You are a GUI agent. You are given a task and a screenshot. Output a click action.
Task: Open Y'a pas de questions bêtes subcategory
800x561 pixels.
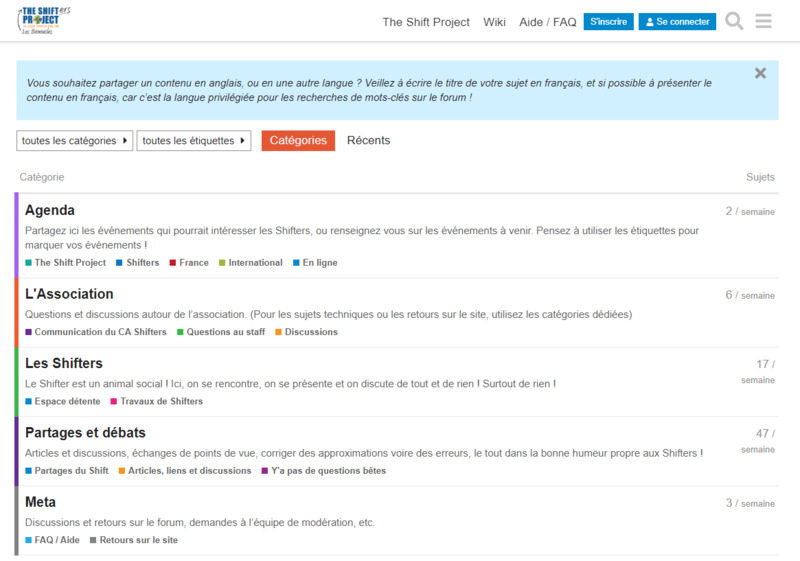click(x=328, y=471)
